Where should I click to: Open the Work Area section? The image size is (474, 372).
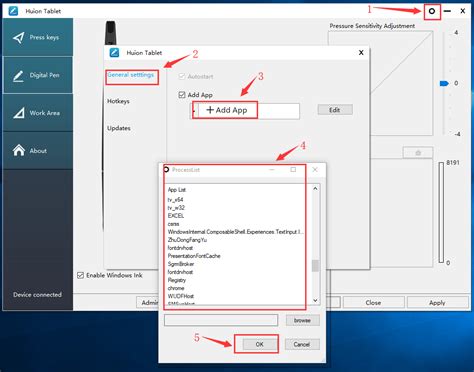pos(38,113)
